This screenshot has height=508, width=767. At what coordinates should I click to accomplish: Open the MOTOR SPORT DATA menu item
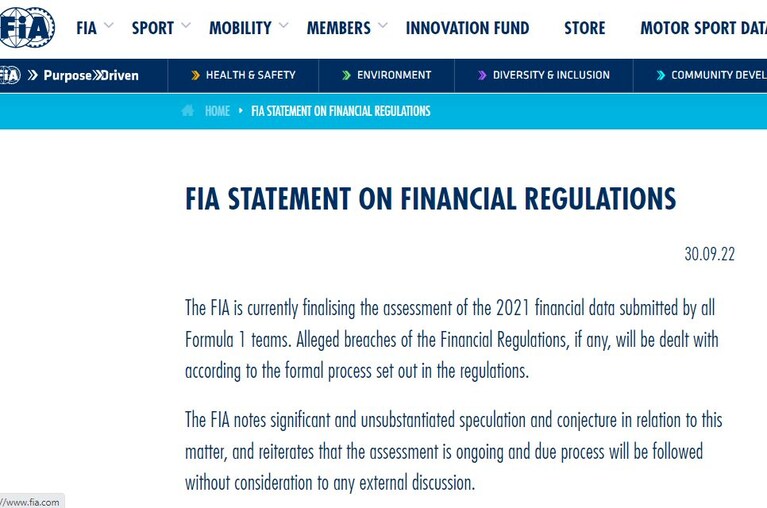[x=703, y=28]
